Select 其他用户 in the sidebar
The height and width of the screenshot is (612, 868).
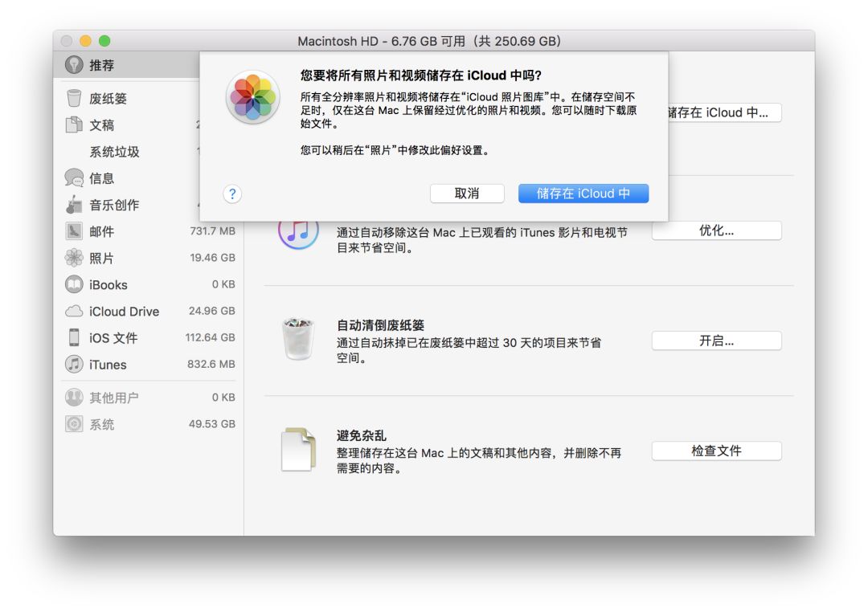coord(114,398)
